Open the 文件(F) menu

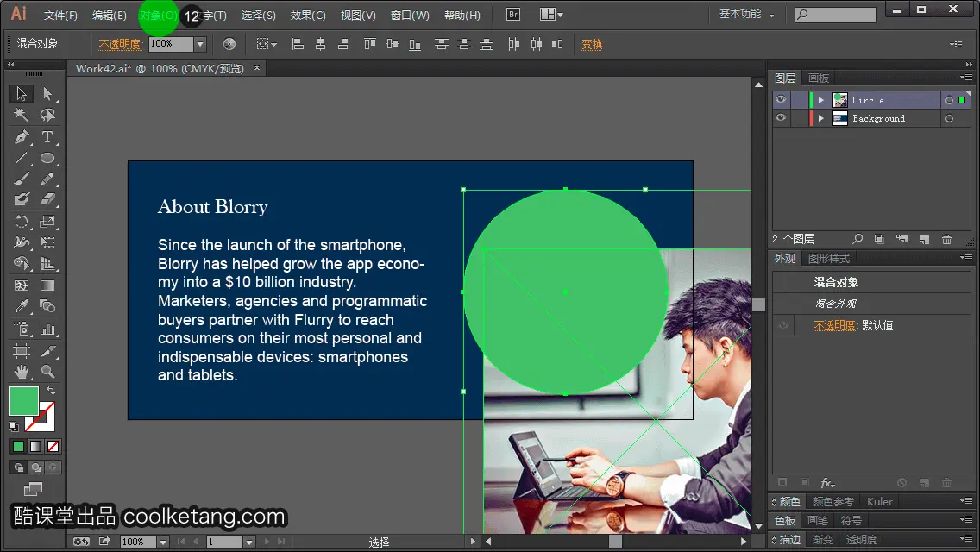(60, 15)
